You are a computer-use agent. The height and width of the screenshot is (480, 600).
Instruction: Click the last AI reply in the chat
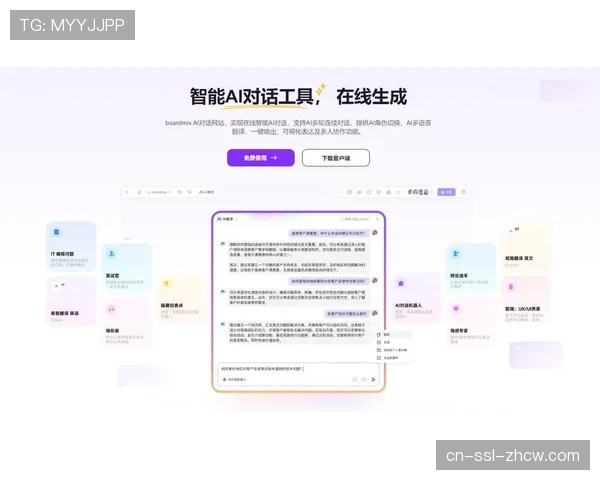pos(298,332)
